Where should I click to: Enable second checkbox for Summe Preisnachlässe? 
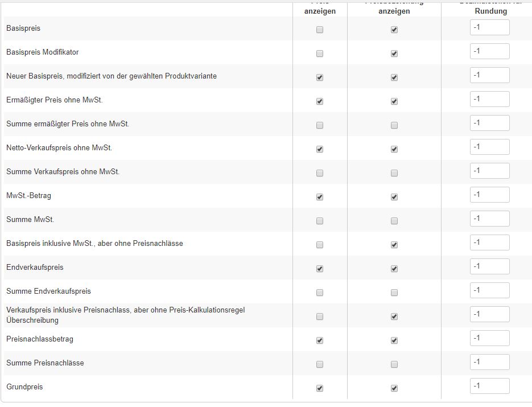point(394,364)
